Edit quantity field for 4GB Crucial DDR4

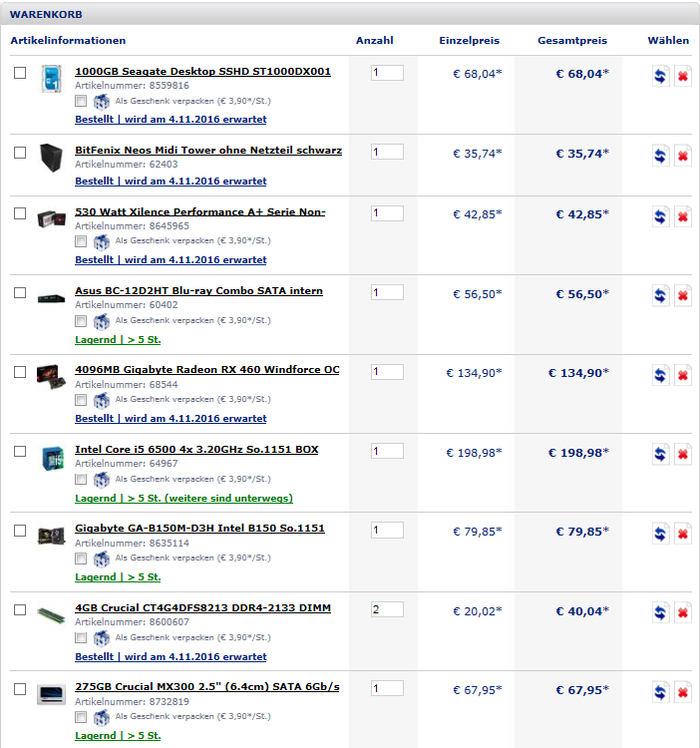[387, 609]
